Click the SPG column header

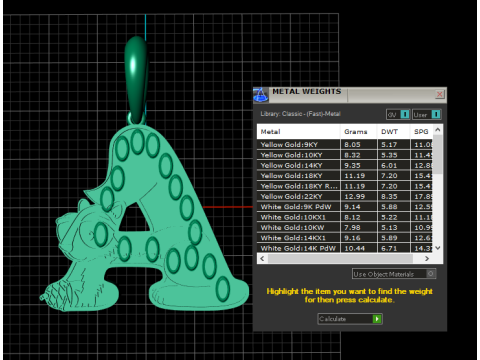422,132
